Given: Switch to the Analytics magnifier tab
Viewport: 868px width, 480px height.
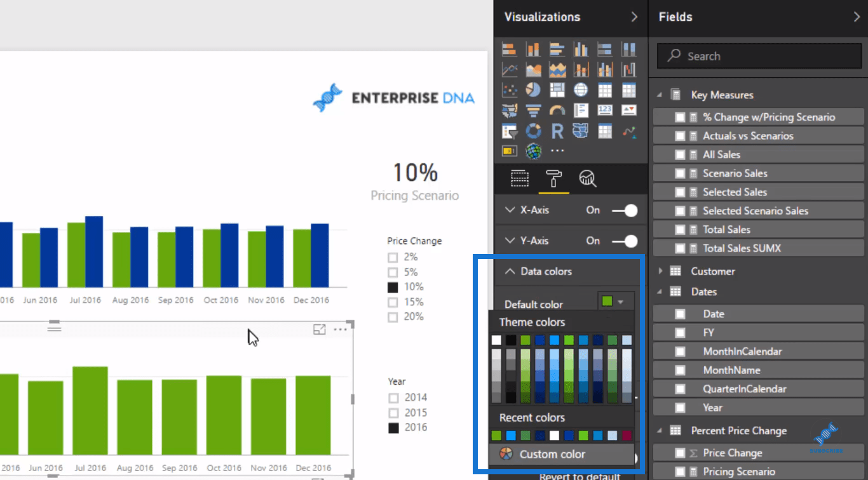Looking at the screenshot, I should pyautogui.click(x=588, y=179).
